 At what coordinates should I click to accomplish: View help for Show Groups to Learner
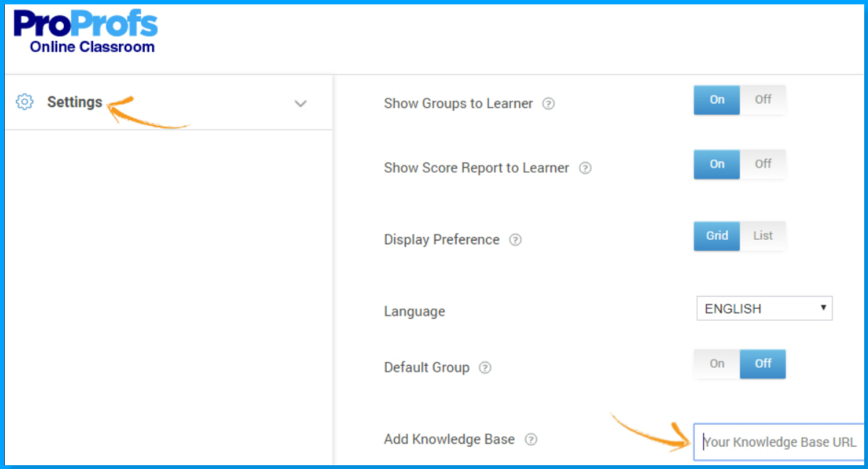(x=548, y=104)
